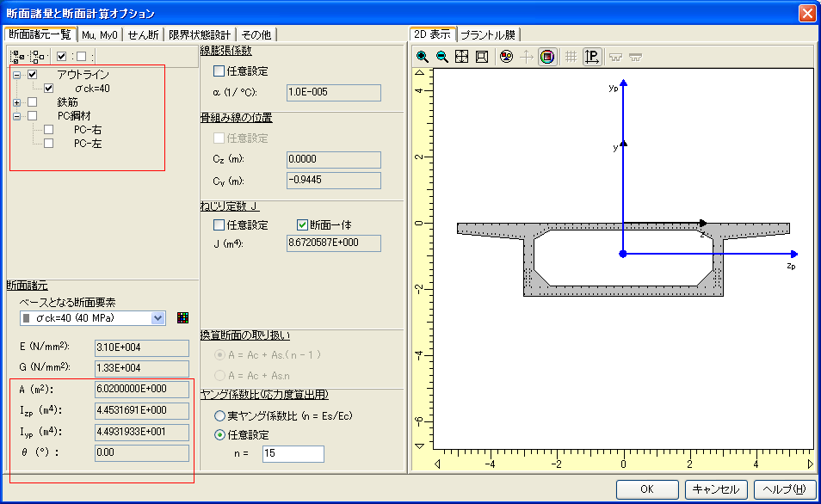The height and width of the screenshot is (504, 821).
Task: Open the 限界状態設計 tab
Action: click(x=200, y=35)
